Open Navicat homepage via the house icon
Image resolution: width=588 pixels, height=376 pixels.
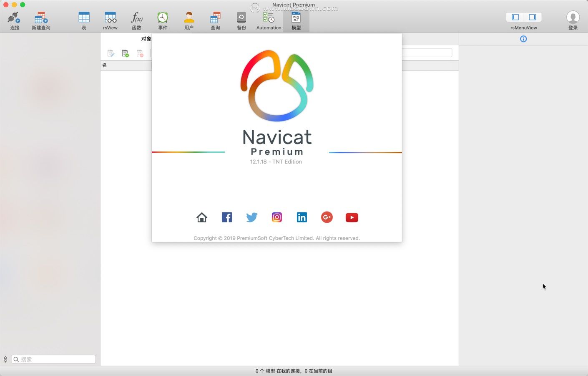(202, 217)
